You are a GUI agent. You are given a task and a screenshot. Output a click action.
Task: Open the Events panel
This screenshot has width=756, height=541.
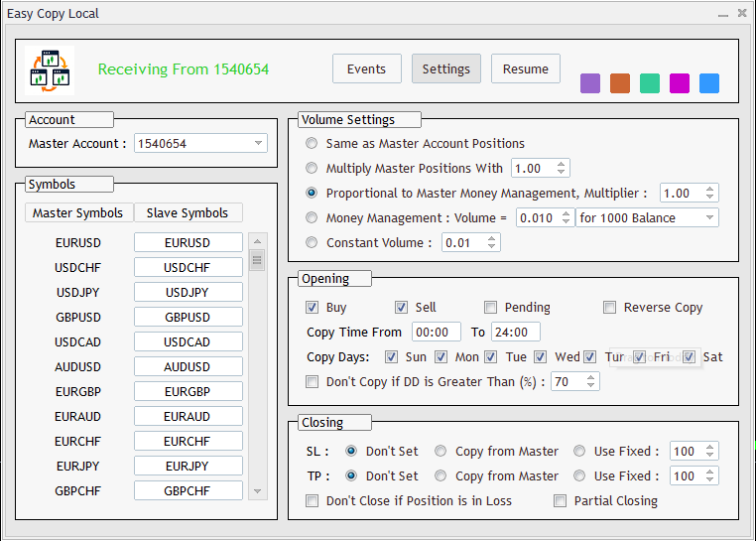click(x=366, y=69)
